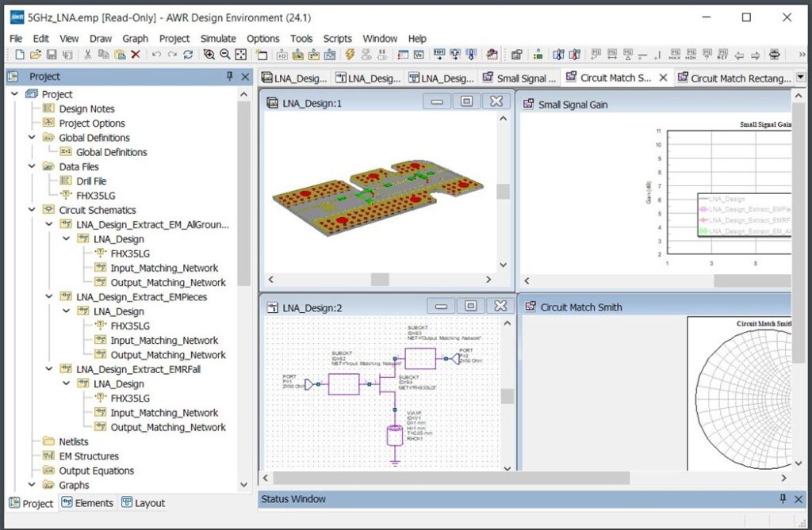Screen dimensions: 812x530
Task: Collapse the Data Files tree node
Action: [x=32, y=166]
